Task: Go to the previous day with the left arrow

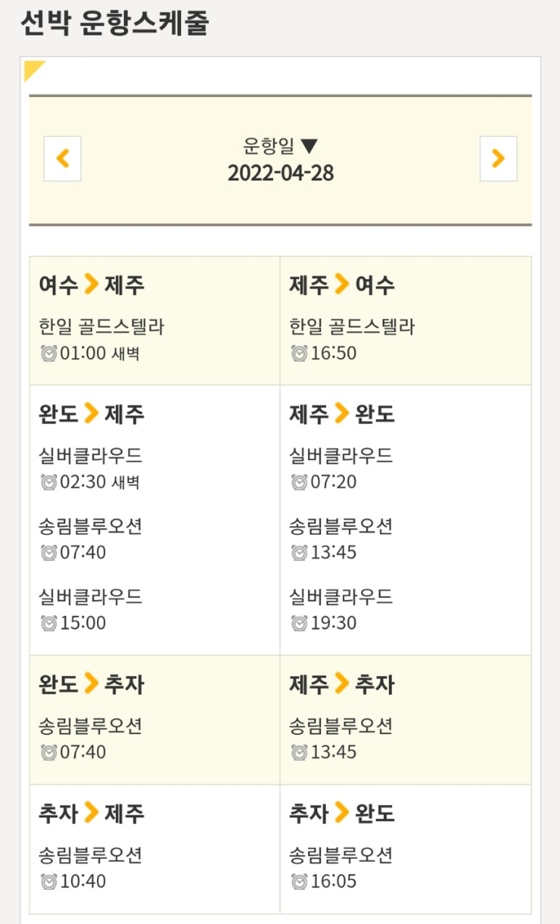Action: click(62, 159)
